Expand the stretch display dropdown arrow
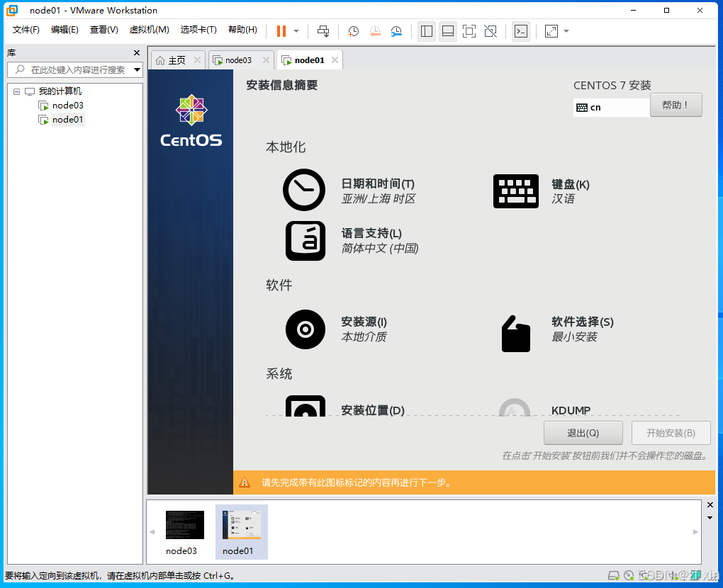This screenshot has width=723, height=588. click(x=566, y=31)
